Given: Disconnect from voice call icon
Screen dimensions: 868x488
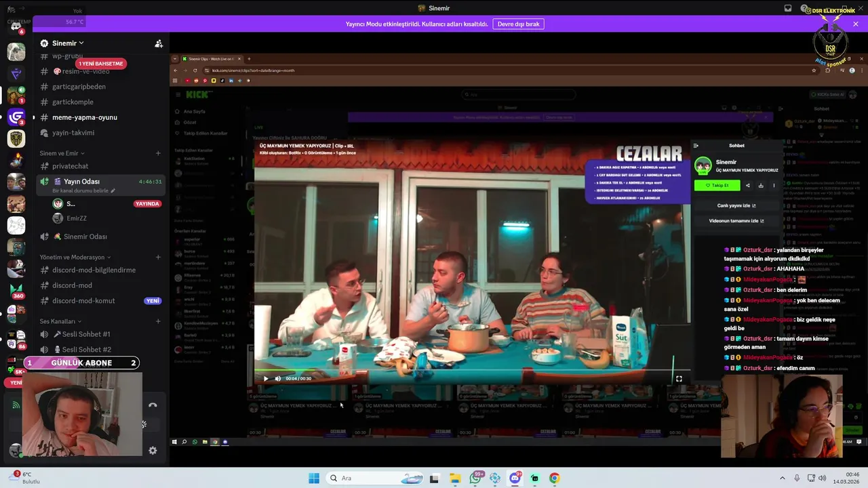Looking at the screenshot, I should (x=153, y=405).
